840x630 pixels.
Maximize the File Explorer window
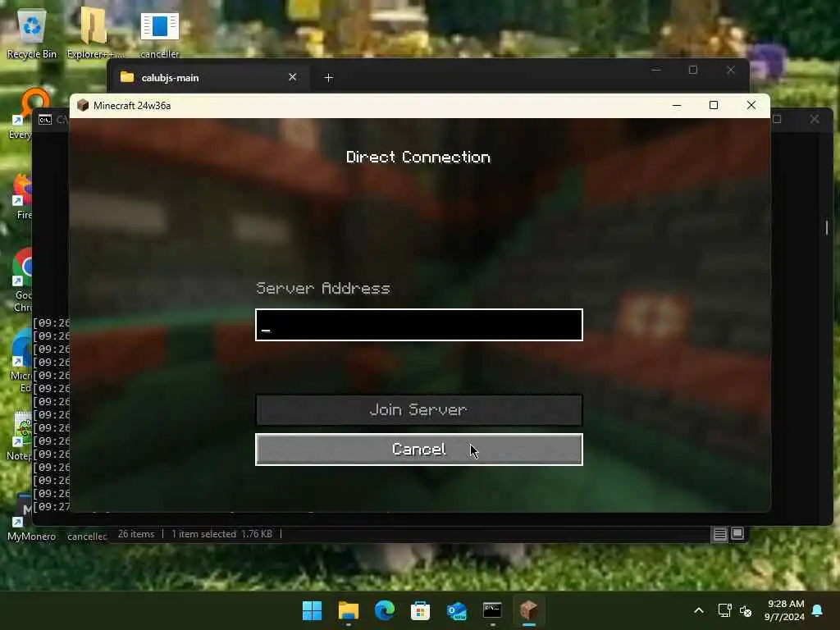click(692, 70)
